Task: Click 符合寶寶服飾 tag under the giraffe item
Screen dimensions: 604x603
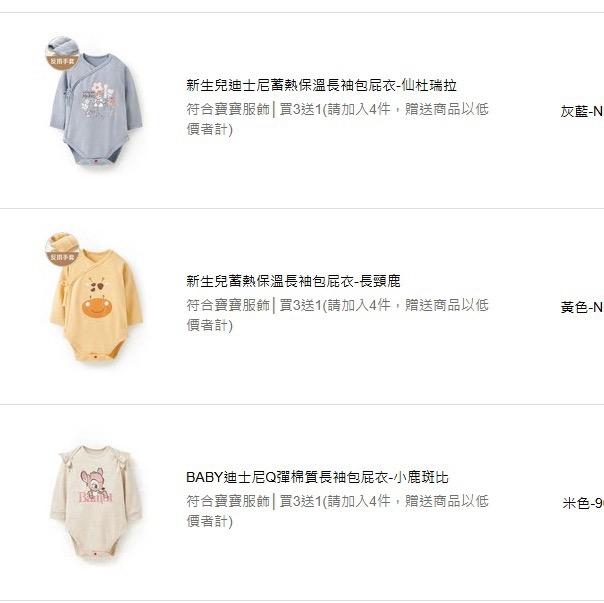Action: click(x=228, y=305)
